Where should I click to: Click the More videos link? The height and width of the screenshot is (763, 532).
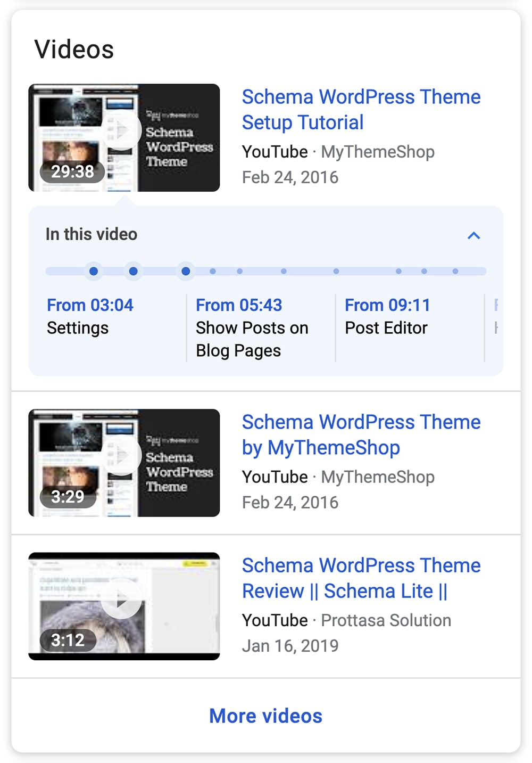click(x=265, y=716)
